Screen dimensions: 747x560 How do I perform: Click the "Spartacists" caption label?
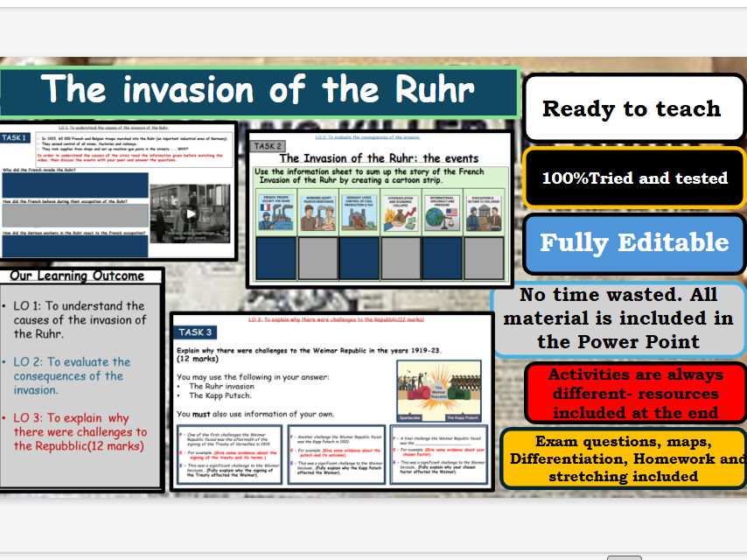[x=409, y=416]
